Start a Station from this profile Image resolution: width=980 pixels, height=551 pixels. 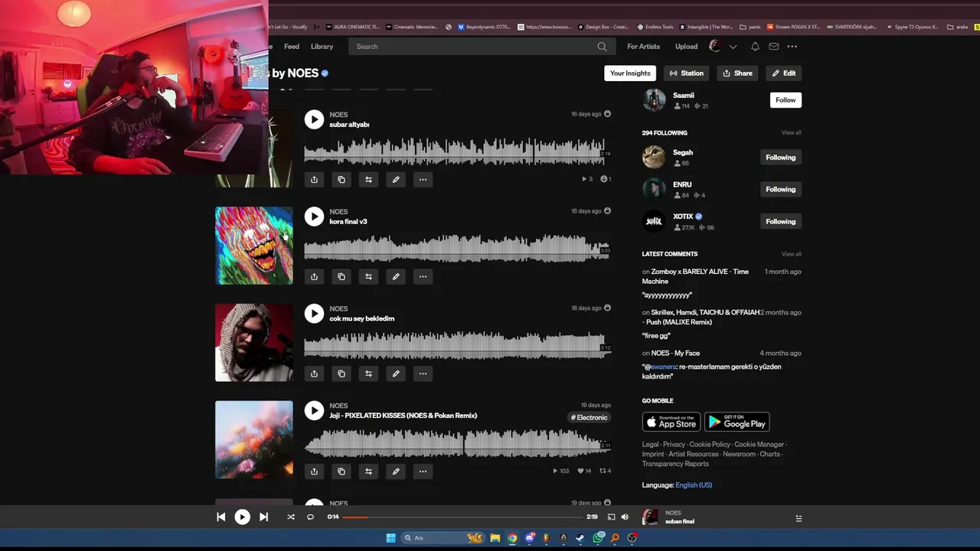[686, 73]
